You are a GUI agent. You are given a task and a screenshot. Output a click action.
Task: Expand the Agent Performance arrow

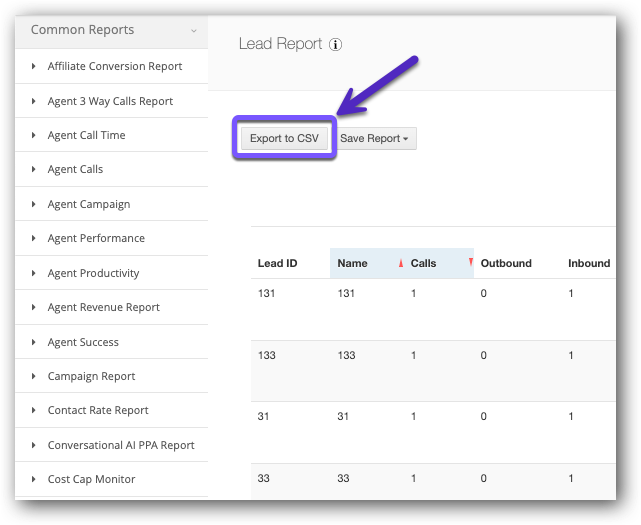(34, 238)
